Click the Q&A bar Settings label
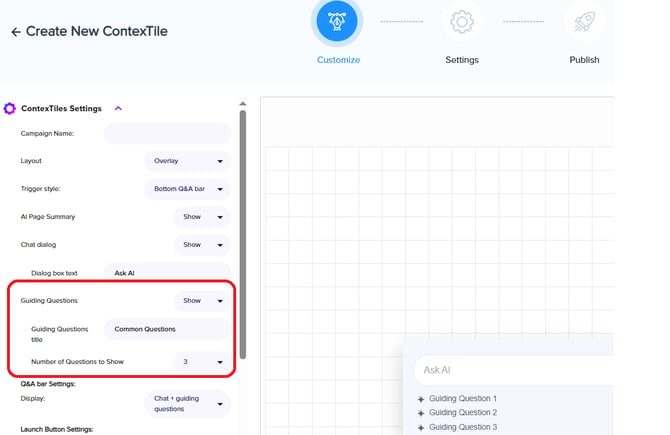The image size is (670, 435). (48, 384)
